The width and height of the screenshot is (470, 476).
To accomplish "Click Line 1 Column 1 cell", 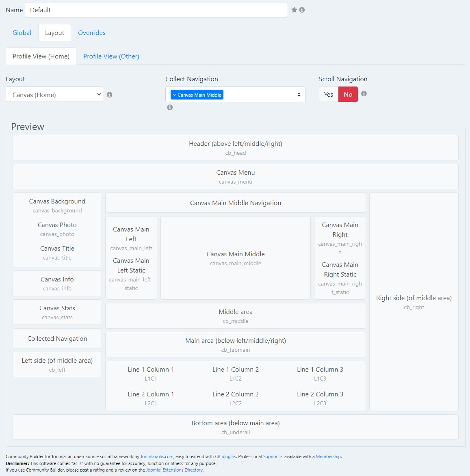I will coord(151,373).
